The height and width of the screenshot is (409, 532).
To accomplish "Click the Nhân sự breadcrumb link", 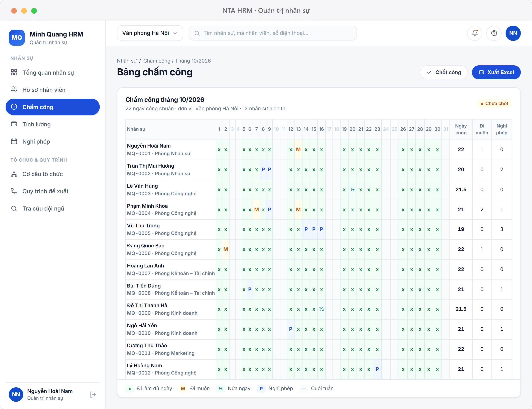I will click(x=127, y=61).
